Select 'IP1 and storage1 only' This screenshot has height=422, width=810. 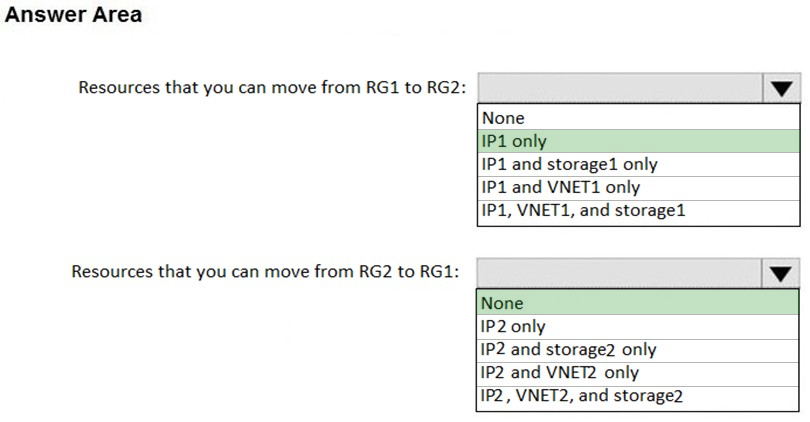pyautogui.click(x=638, y=164)
